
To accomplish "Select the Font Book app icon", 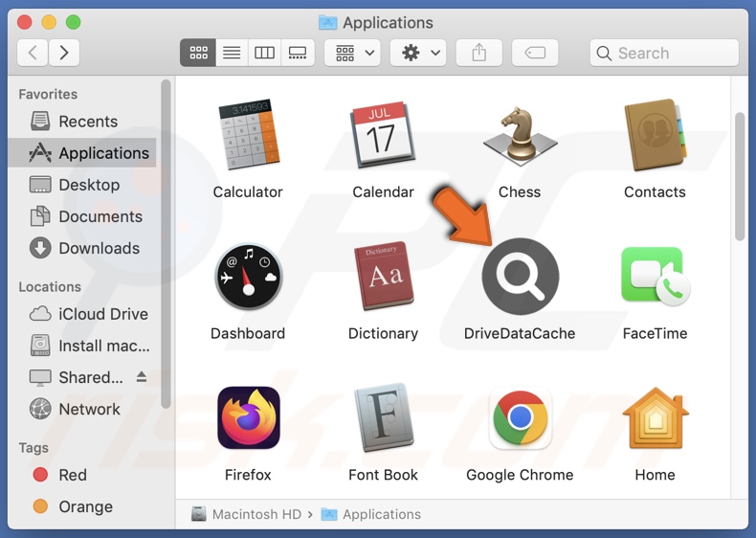I will tap(384, 417).
